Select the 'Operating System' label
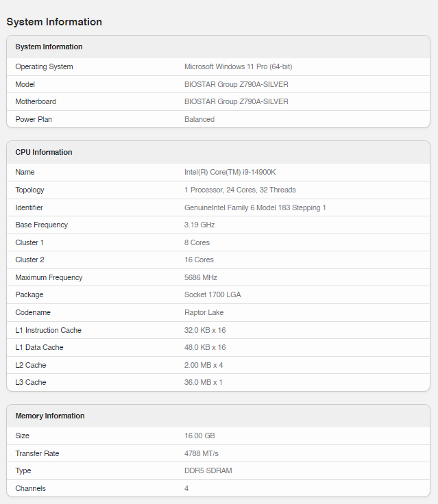 click(x=44, y=67)
